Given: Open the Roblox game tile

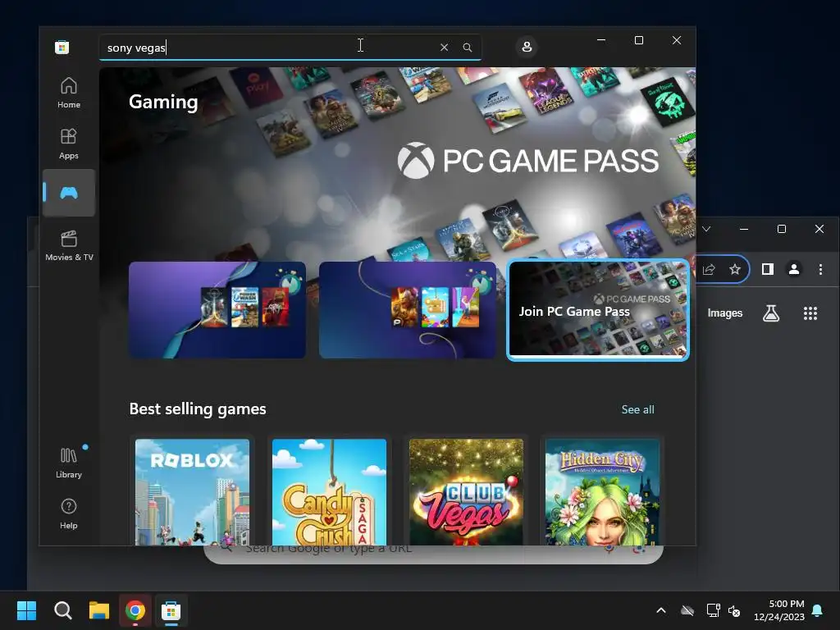Looking at the screenshot, I should click(192, 492).
